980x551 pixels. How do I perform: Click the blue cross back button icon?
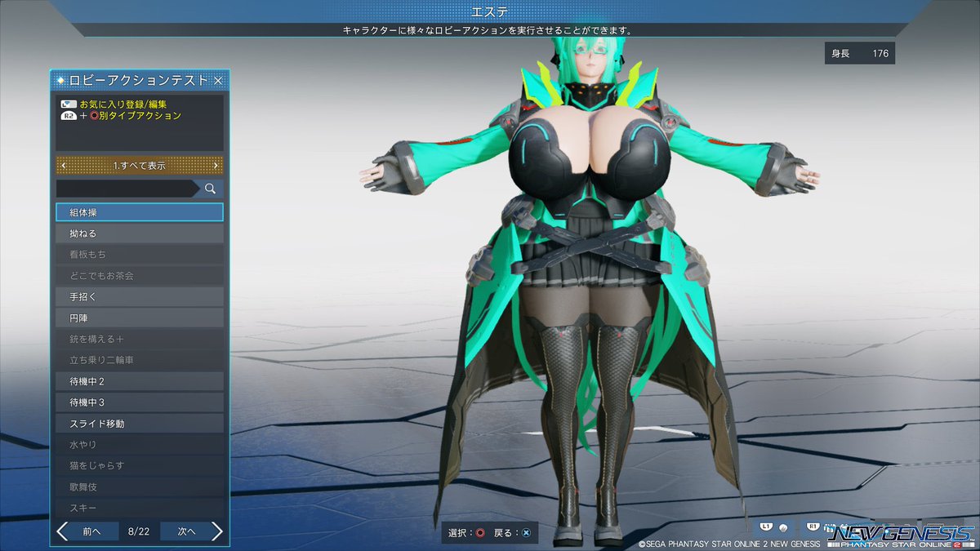tap(526, 533)
